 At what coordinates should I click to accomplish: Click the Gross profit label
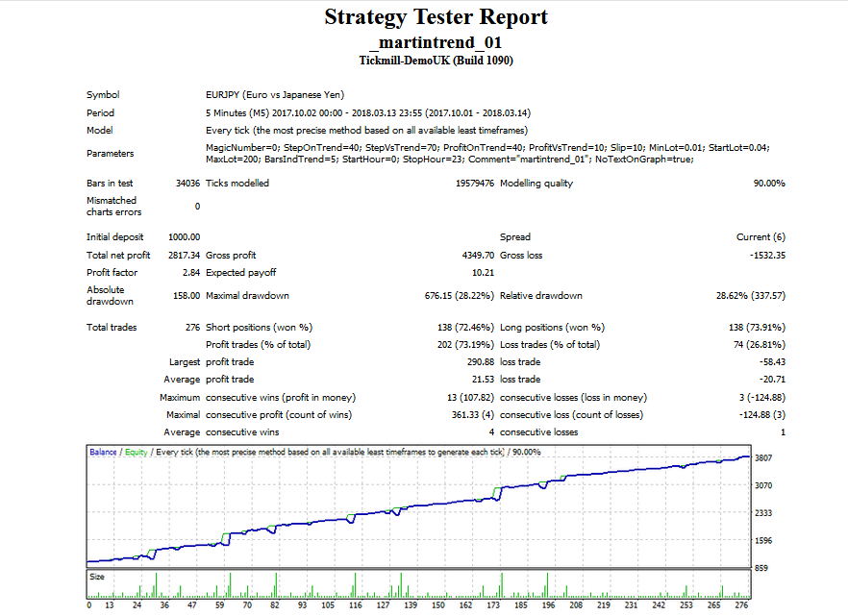click(x=231, y=255)
